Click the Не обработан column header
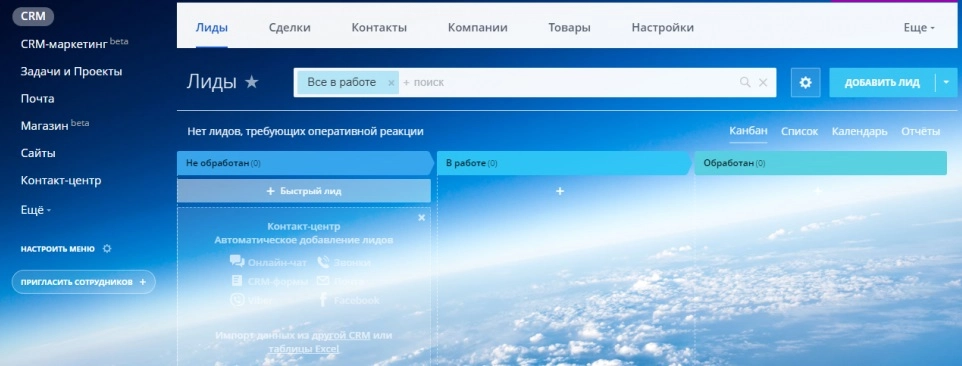Viewport: 962px width, 366px height. [305, 164]
